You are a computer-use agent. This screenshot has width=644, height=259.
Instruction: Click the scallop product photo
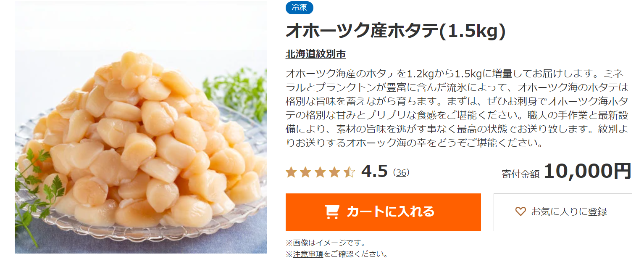(141, 127)
